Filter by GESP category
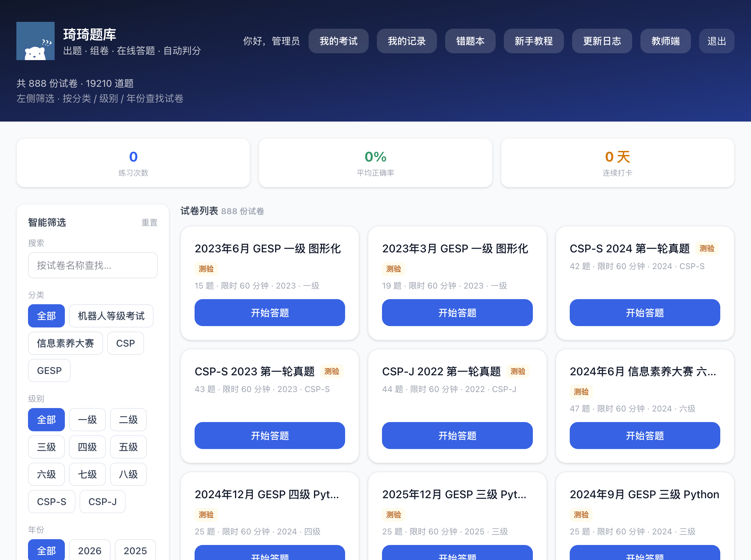Viewport: 751px width, 560px height. click(49, 370)
